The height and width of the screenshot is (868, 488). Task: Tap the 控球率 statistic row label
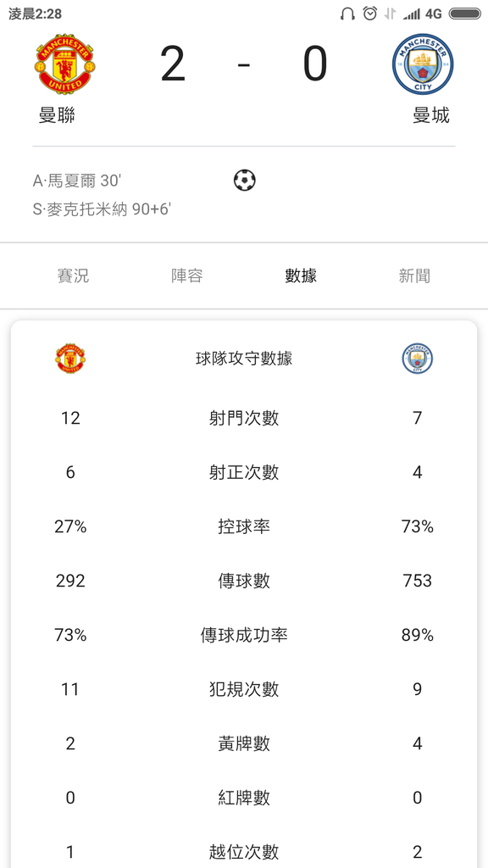pyautogui.click(x=244, y=526)
